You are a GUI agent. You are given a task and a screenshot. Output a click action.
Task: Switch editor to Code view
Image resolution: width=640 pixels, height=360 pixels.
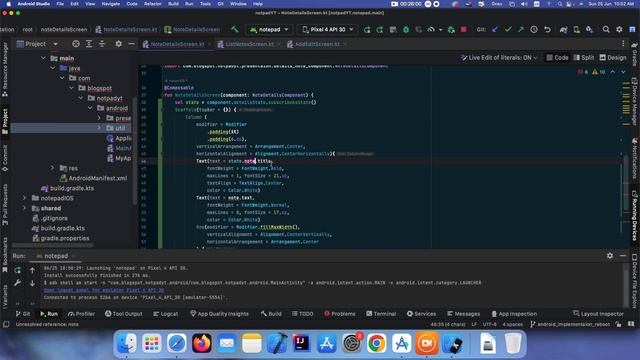point(558,58)
